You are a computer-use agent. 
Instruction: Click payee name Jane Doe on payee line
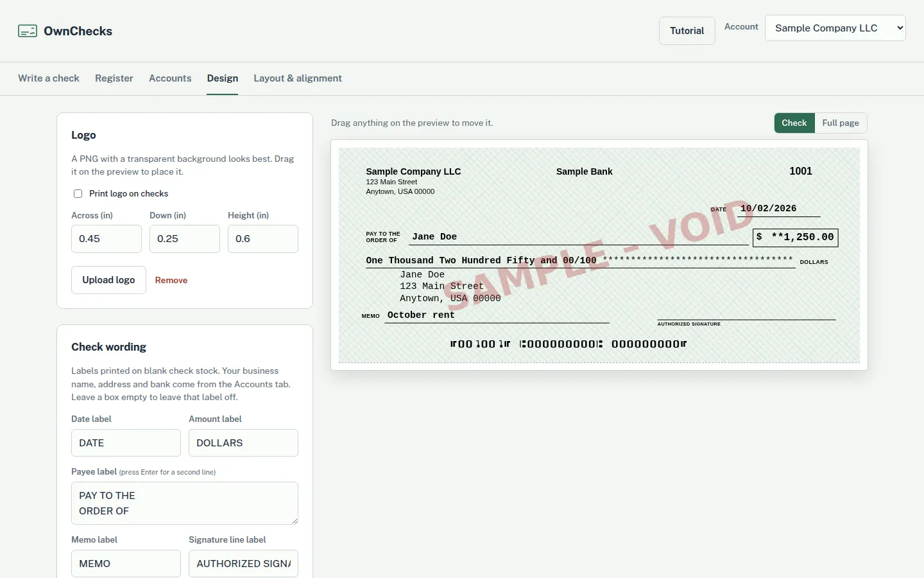coord(434,237)
